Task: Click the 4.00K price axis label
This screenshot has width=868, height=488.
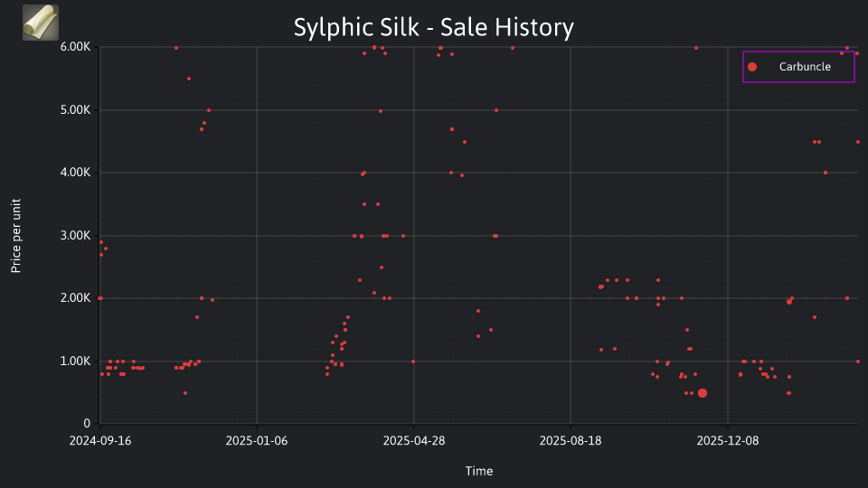Action: click(75, 173)
